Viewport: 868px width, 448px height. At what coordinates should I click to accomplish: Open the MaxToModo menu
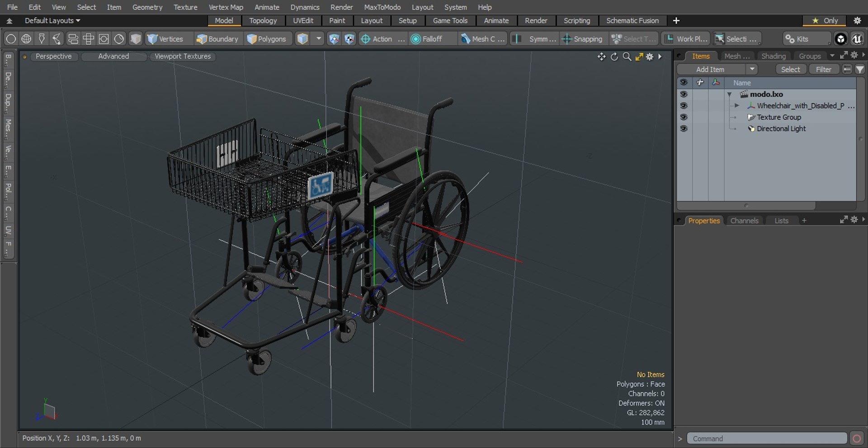click(382, 7)
